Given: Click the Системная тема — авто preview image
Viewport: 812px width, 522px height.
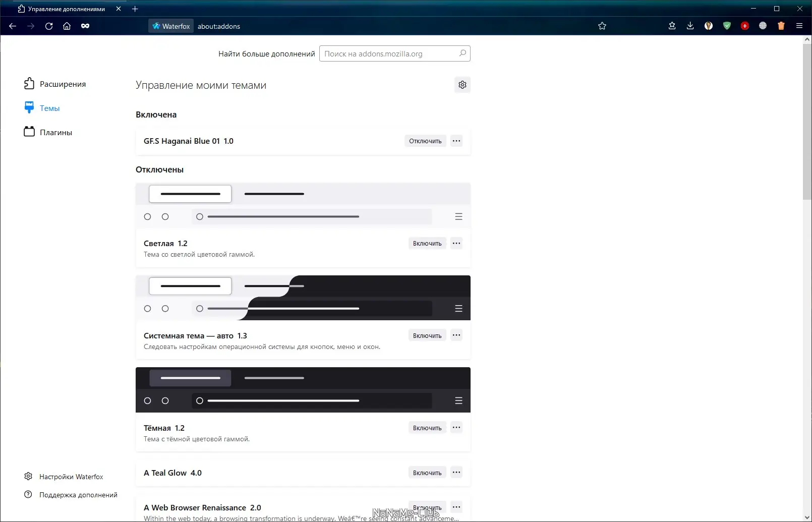Looking at the screenshot, I should click(303, 298).
